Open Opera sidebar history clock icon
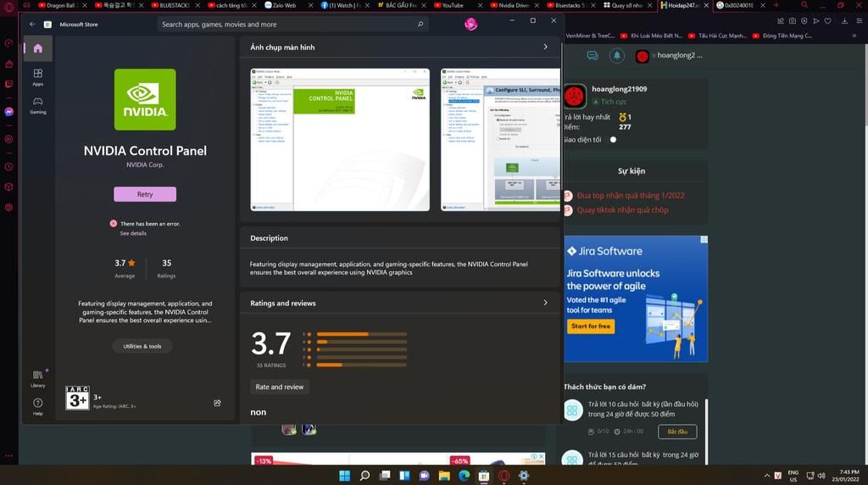Screen dimensions: 868x485 [8, 167]
